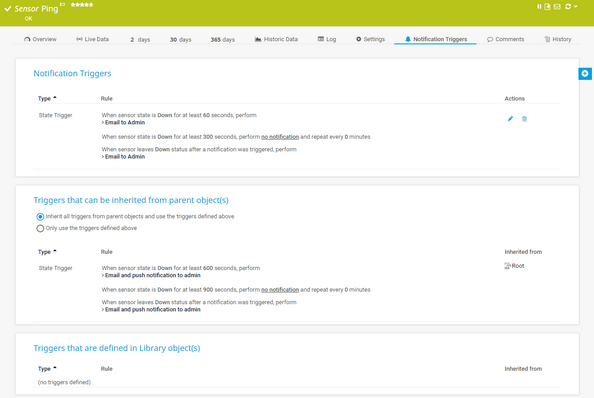Switch to the Live Data tab

click(x=92, y=39)
